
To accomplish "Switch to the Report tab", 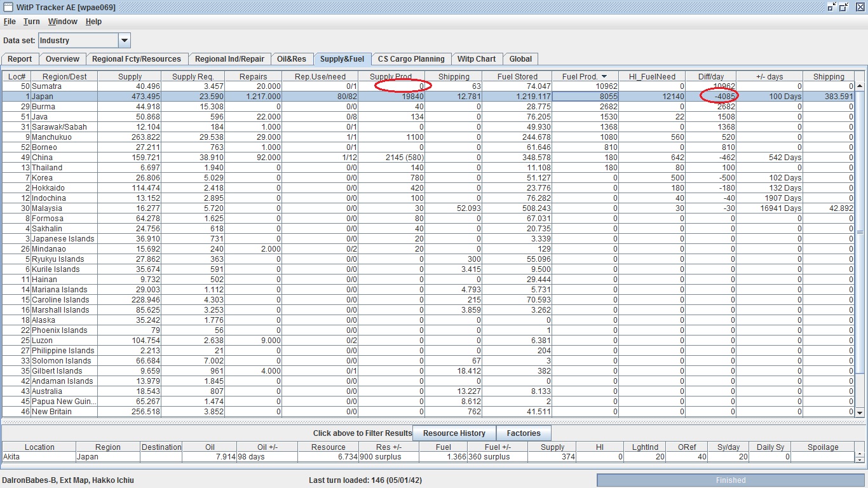I will [20, 59].
